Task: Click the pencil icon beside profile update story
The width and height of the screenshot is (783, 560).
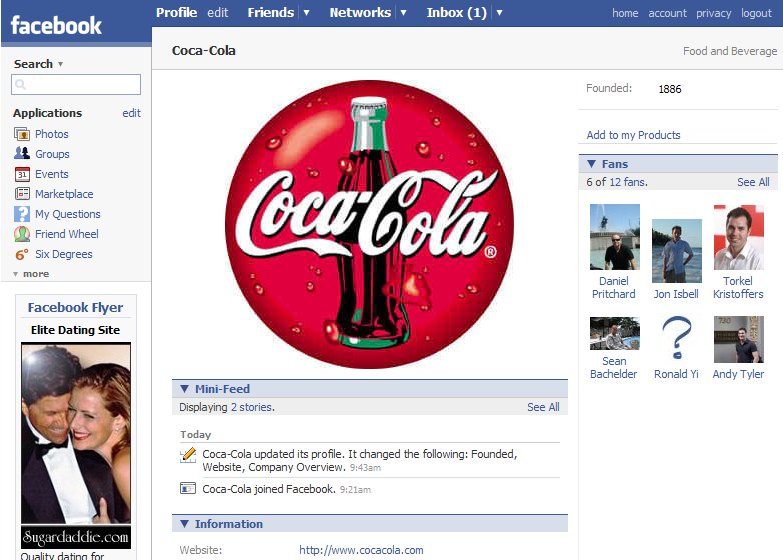Action: tap(188, 455)
